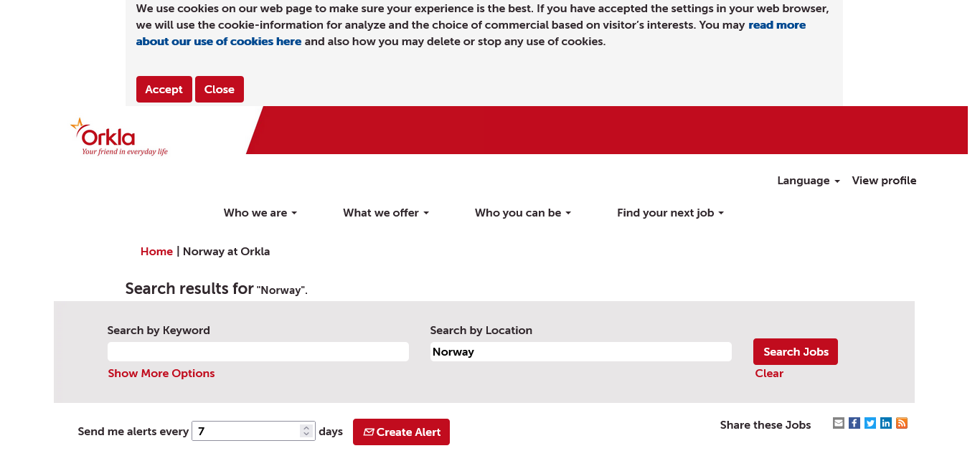
Task: Decrease the alert days stepper value
Action: click(x=306, y=434)
